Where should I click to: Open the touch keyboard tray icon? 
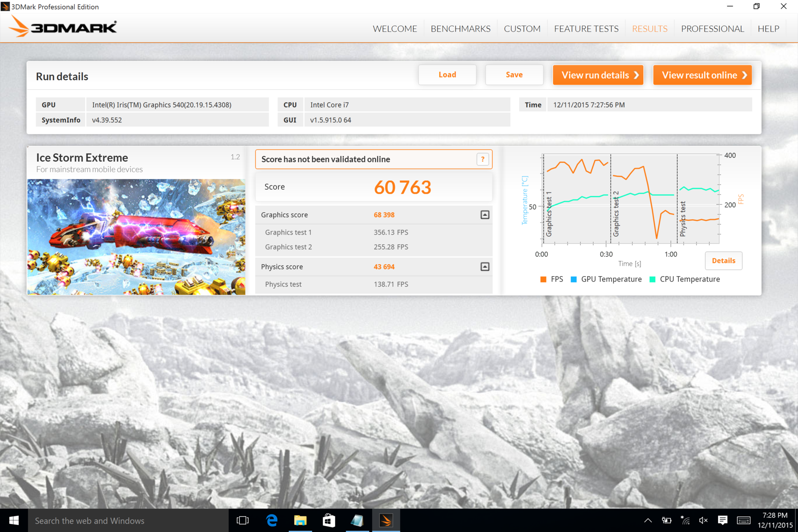pos(744,520)
